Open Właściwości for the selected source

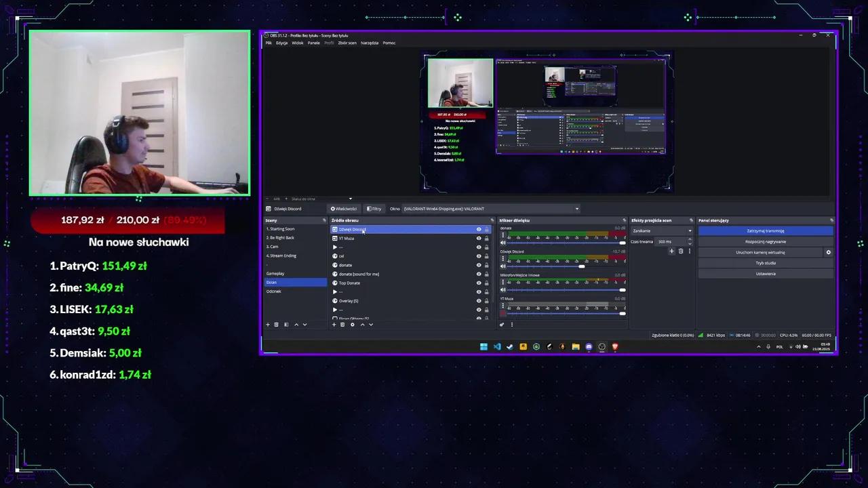click(x=344, y=209)
